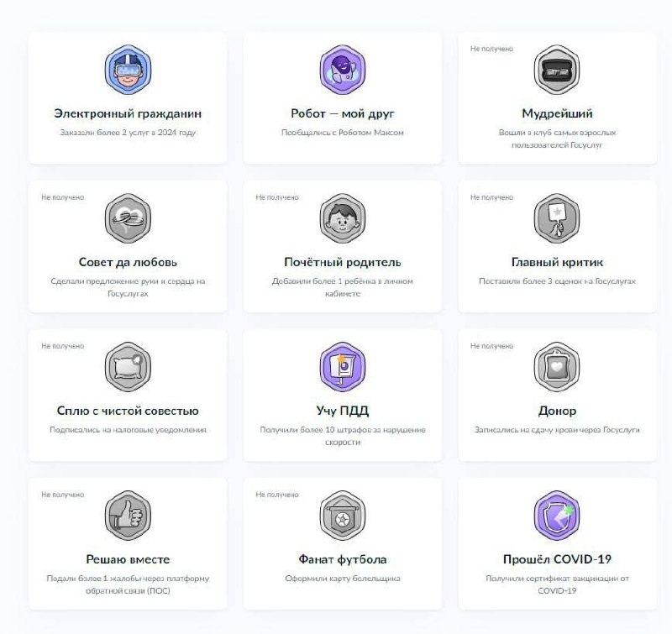This screenshot has width=672, height=634.
Task: Click Не получено label on Донор card
Action: click(491, 346)
